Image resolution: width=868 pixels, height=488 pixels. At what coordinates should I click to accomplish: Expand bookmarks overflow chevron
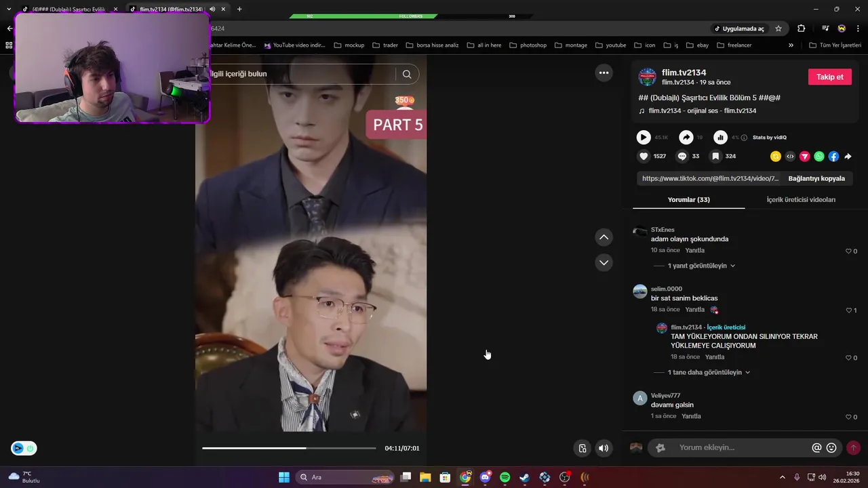pos(791,45)
